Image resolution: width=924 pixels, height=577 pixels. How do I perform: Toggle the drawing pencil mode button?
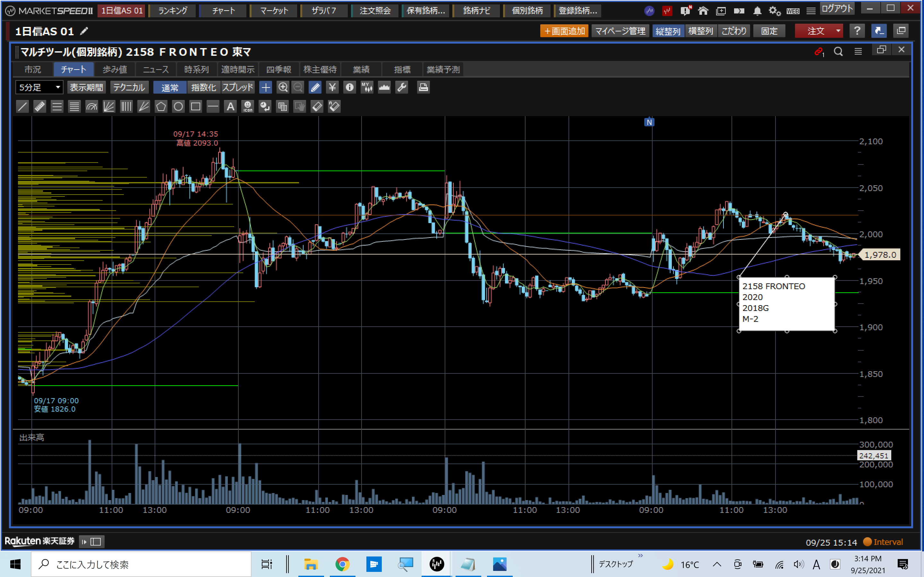315,88
